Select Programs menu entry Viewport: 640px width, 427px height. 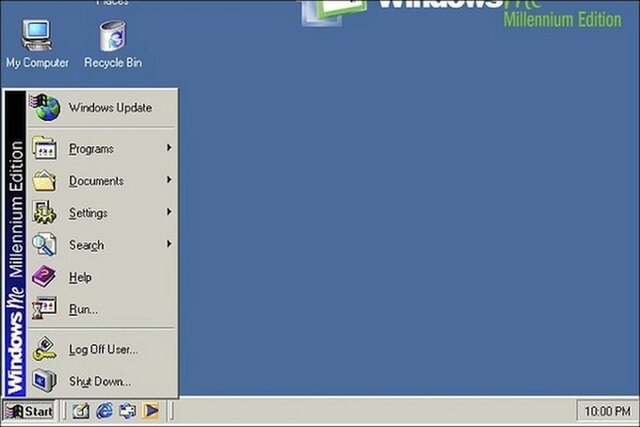click(x=101, y=148)
